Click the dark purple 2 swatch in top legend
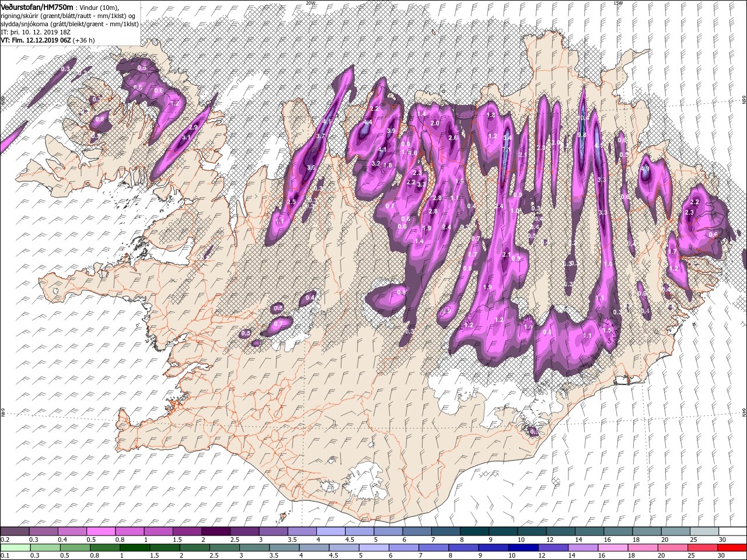The image size is (747, 560). tap(215, 532)
